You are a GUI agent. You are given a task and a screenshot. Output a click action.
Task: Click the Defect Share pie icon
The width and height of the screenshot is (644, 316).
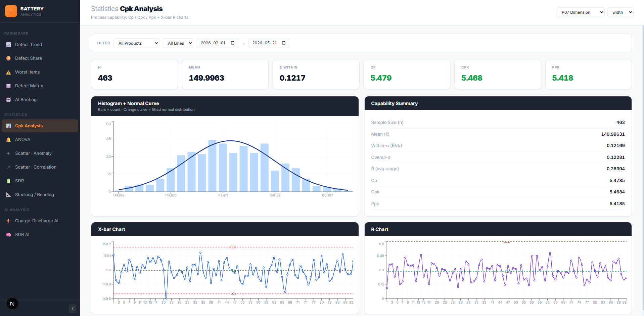click(x=8, y=58)
